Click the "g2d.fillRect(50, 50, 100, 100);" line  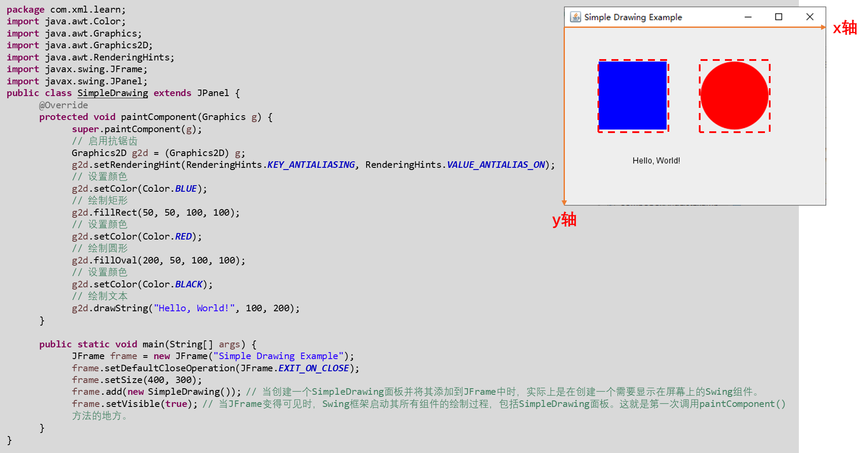[156, 213]
